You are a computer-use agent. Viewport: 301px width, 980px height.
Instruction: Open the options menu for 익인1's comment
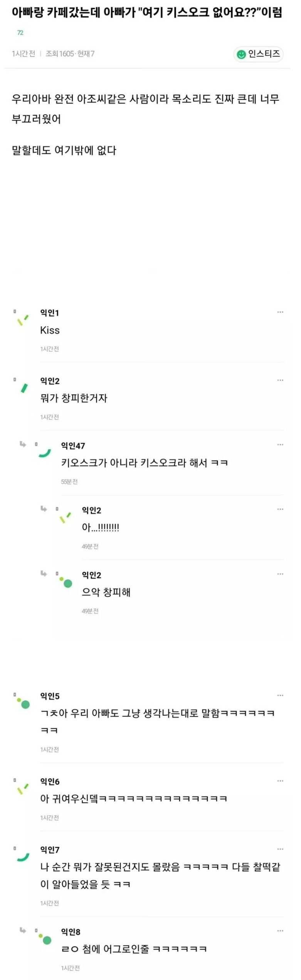[280, 312]
